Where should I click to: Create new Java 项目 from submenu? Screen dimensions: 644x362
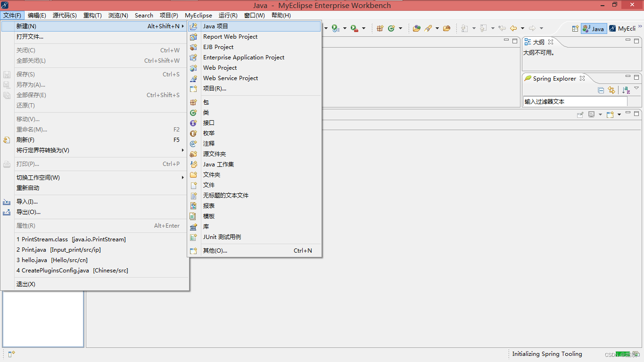click(254, 26)
